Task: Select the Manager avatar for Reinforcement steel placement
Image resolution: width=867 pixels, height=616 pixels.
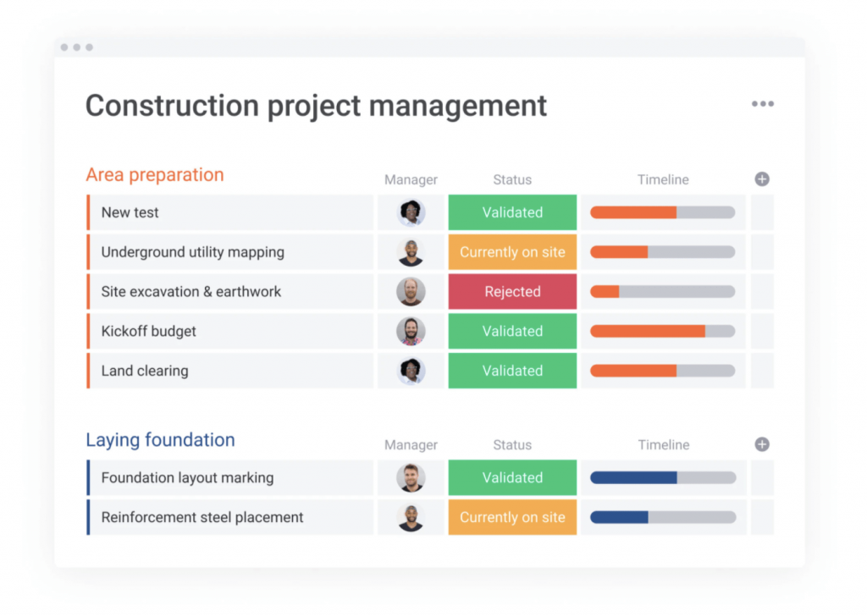Action: click(x=411, y=517)
